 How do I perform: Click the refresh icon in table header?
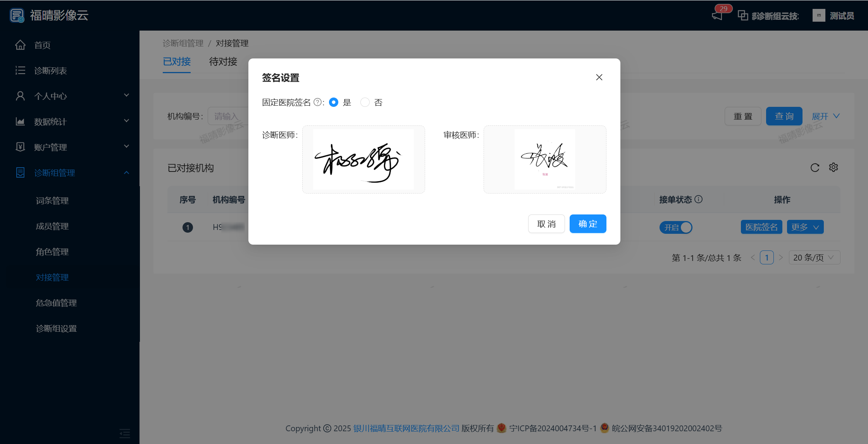tap(815, 168)
